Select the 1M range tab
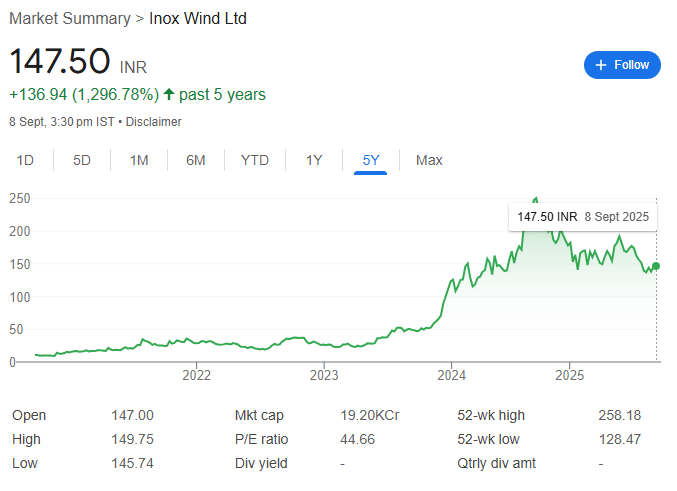 [x=139, y=160]
